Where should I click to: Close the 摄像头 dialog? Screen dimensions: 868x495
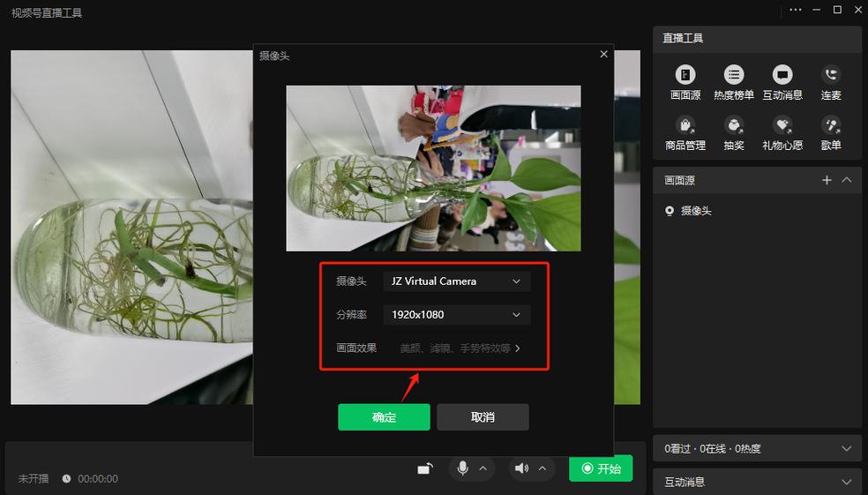[604, 54]
